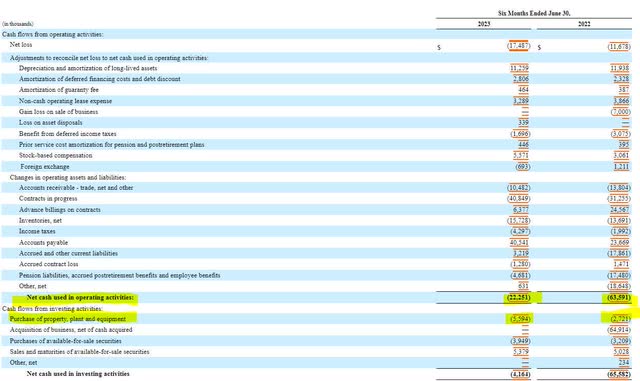Click accounts payable 2023 value 40,541

click(519, 243)
